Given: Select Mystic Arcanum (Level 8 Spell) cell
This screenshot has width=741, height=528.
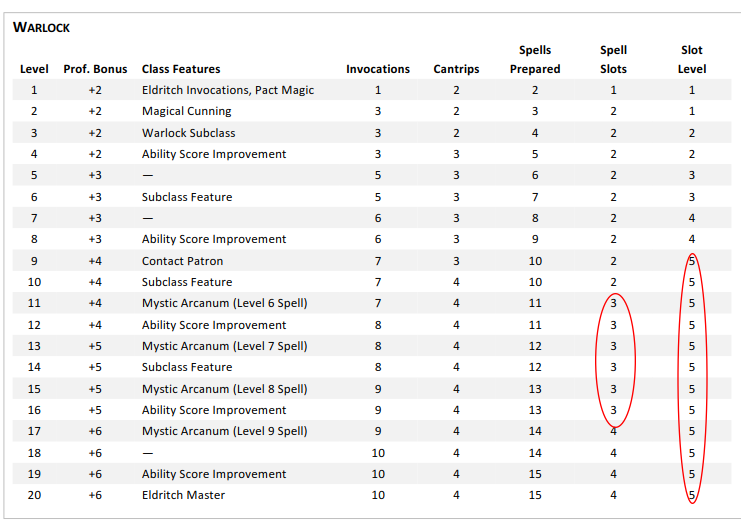Looking at the screenshot, I should tap(224, 389).
